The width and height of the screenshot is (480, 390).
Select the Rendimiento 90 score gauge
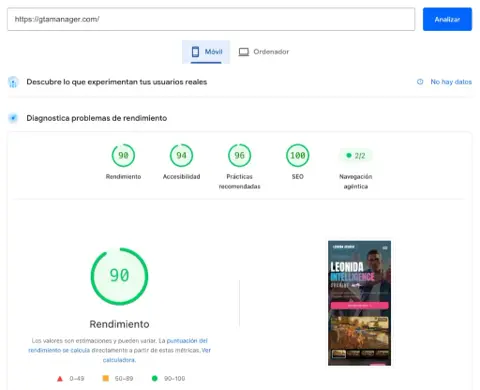123,155
